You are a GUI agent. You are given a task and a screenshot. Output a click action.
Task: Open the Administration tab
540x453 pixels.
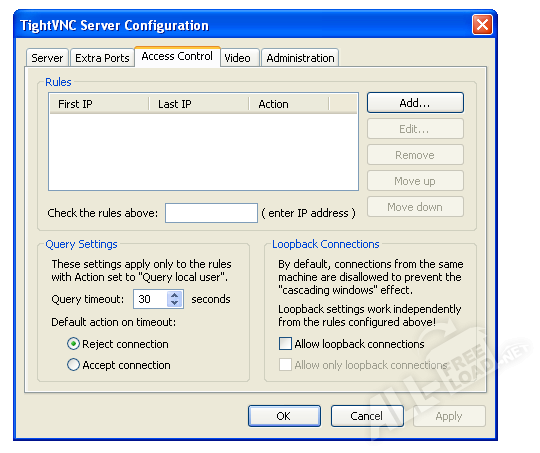300,58
